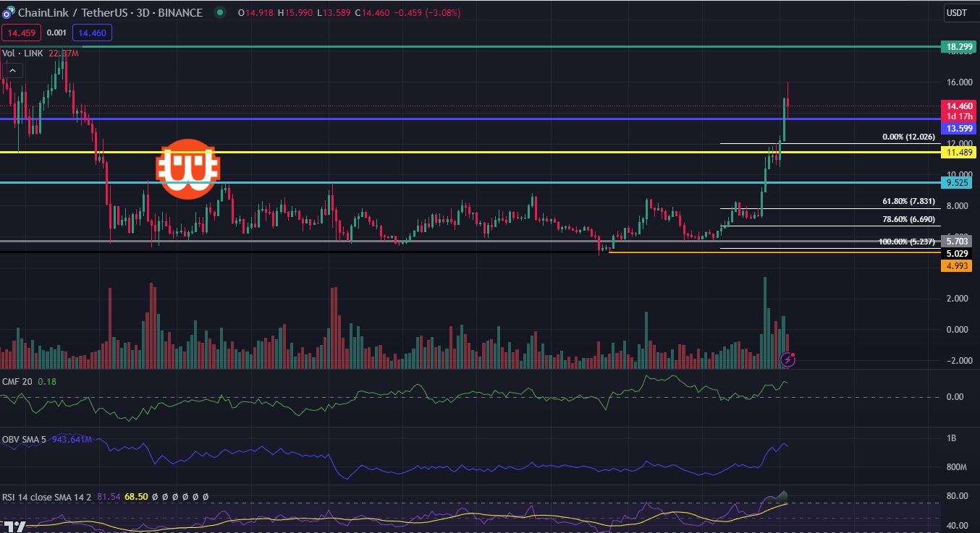Image resolution: width=980 pixels, height=533 pixels.
Task: Select the Fib 61.80% (7.831) level label
Action: click(908, 202)
